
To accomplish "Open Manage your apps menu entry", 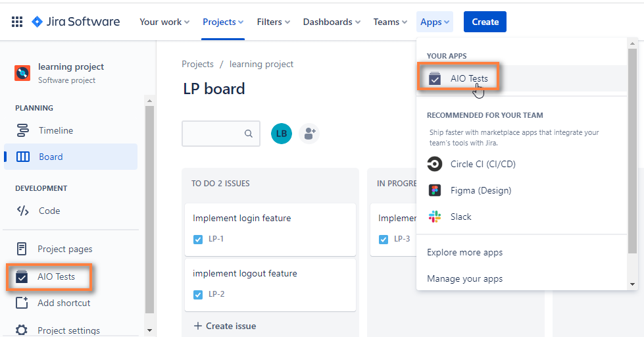I will 464,278.
